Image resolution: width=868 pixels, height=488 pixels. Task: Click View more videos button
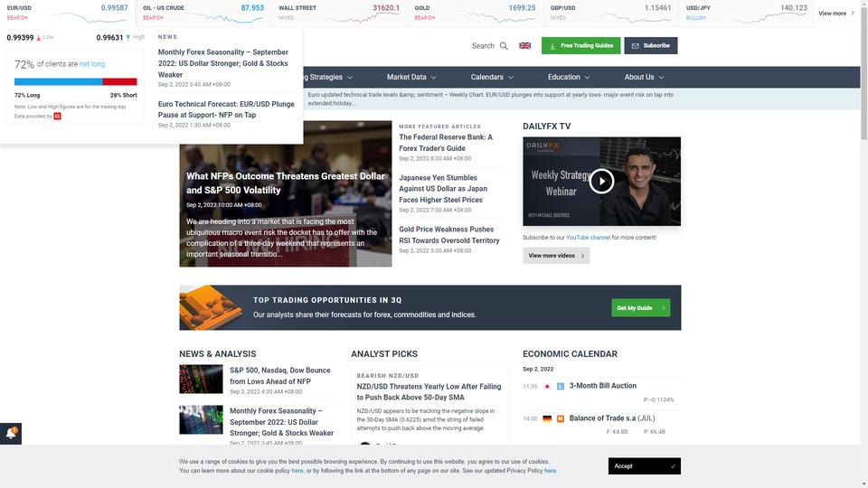pyautogui.click(x=556, y=256)
